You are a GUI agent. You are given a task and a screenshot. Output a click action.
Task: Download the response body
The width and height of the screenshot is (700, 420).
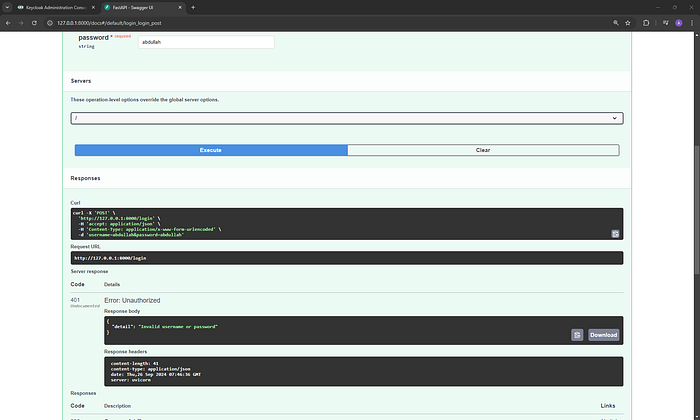pyautogui.click(x=604, y=335)
